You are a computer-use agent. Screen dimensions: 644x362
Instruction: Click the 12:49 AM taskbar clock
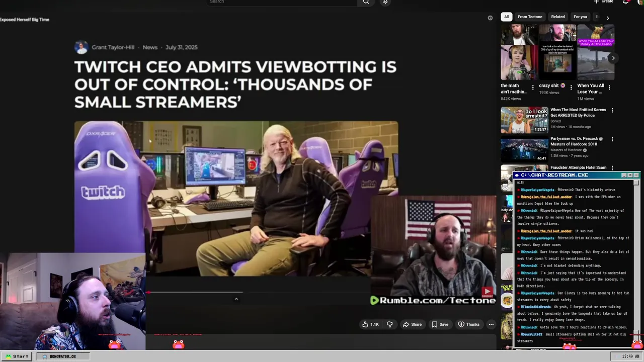[626, 356]
